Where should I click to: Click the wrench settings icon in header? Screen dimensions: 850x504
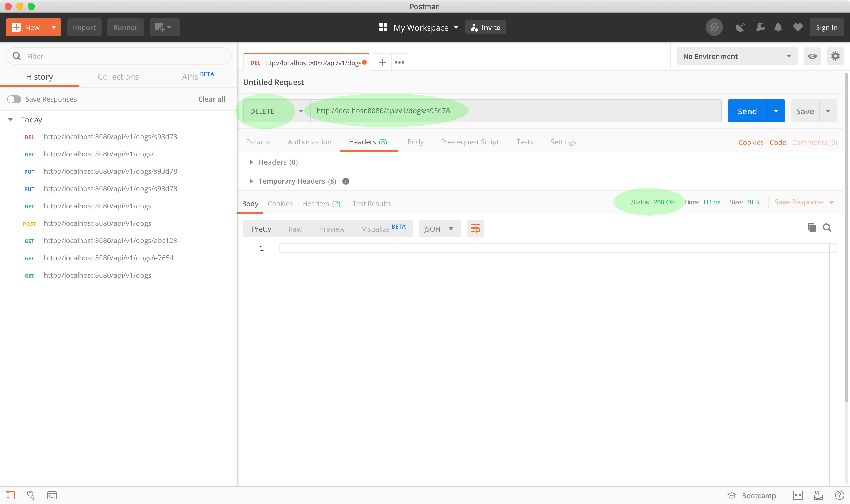(760, 27)
